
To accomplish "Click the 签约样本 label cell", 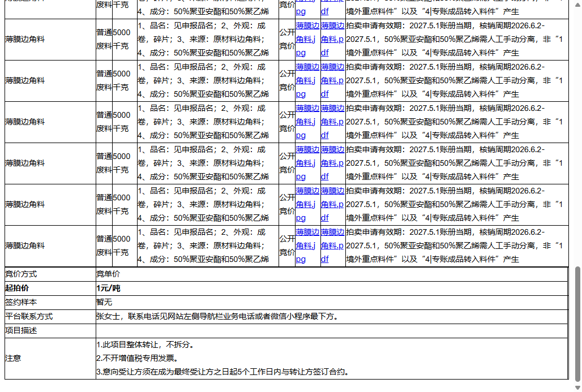I will (50, 302).
